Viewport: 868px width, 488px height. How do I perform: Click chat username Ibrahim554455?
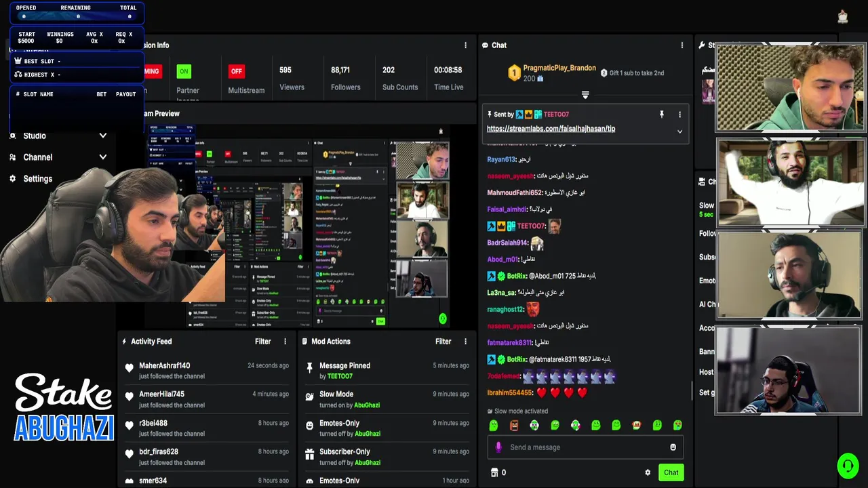coord(511,393)
